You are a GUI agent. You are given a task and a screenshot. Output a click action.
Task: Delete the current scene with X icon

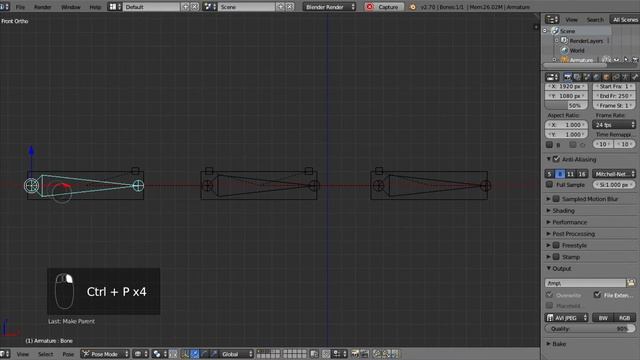(x=289, y=7)
